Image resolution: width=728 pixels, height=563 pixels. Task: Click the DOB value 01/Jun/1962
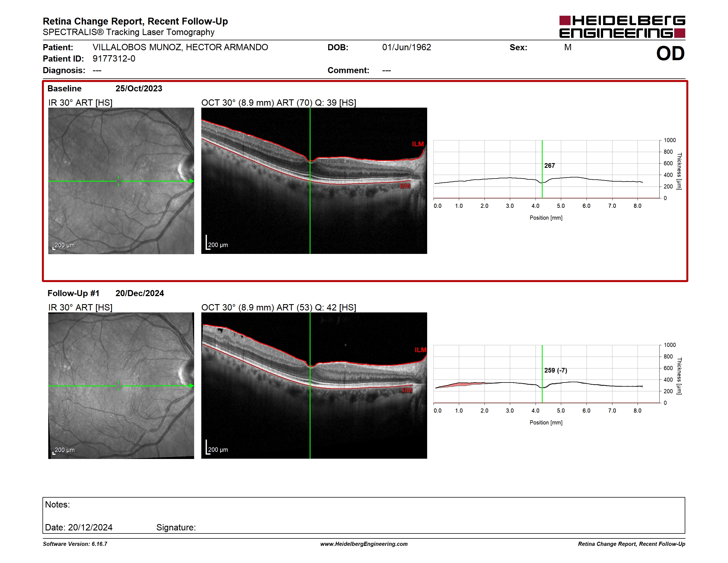(407, 47)
